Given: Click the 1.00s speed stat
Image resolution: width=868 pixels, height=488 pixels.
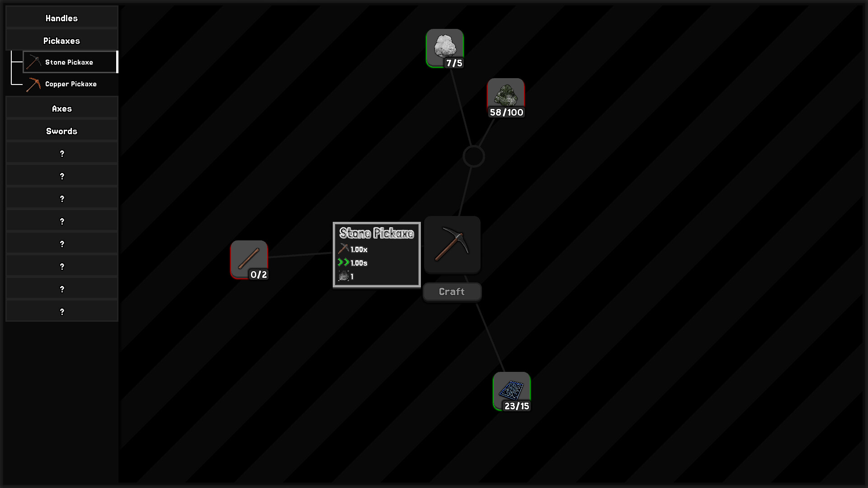Looking at the screenshot, I should pyautogui.click(x=353, y=263).
